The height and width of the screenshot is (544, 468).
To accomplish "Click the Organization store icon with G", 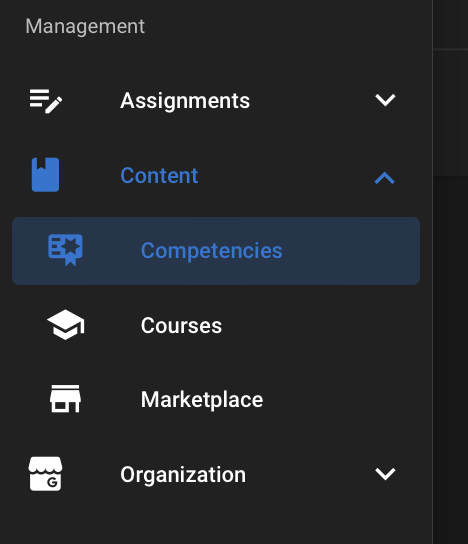I will click(x=45, y=474).
